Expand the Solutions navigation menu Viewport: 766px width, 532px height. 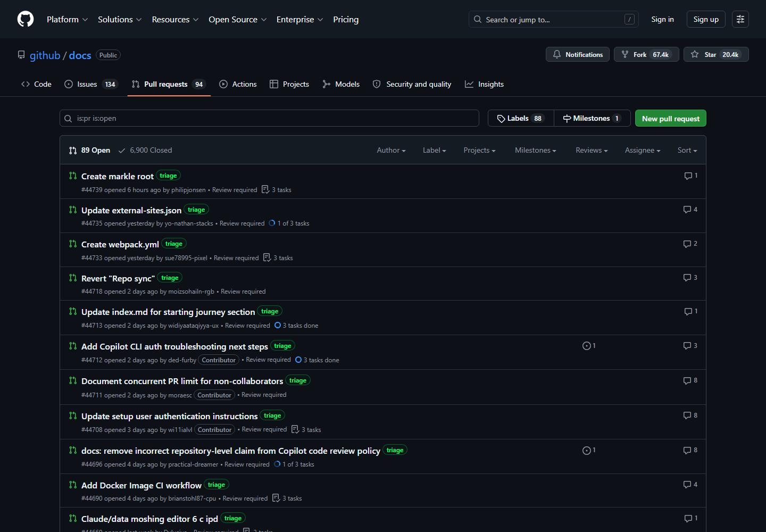point(120,19)
